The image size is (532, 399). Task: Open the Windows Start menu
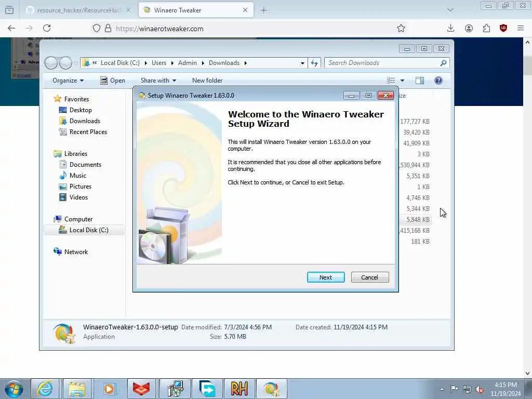coord(14,389)
